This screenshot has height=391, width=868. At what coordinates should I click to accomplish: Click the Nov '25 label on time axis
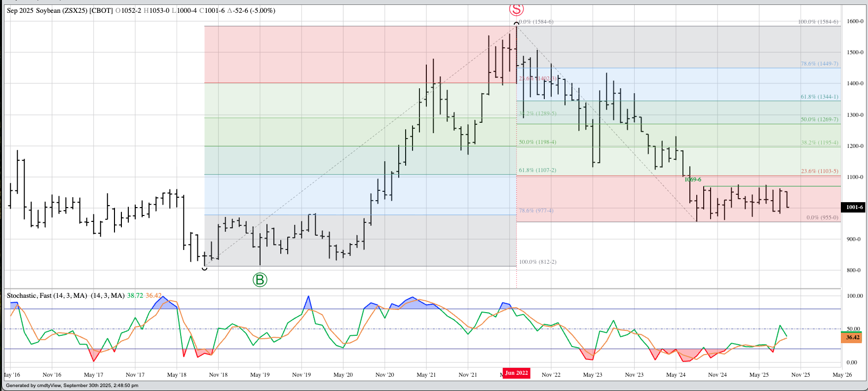click(x=800, y=375)
